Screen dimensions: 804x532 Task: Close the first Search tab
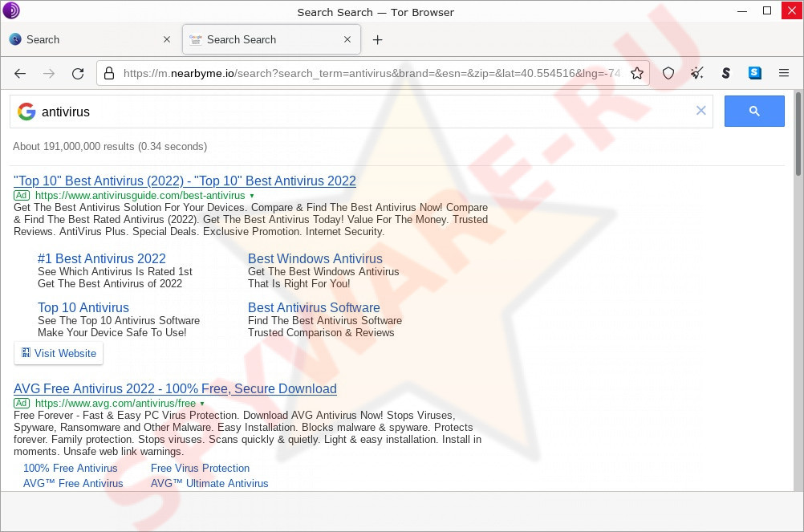click(x=167, y=39)
